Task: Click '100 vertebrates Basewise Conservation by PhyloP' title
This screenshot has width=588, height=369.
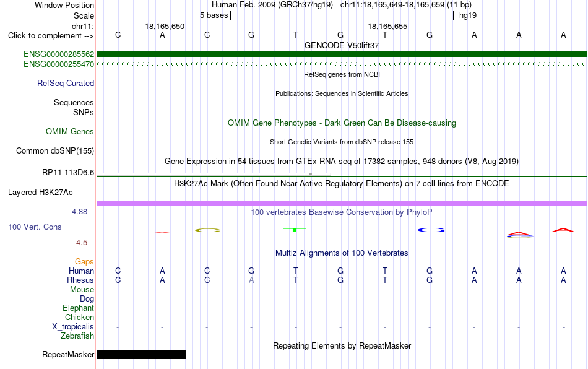Action: (342, 212)
